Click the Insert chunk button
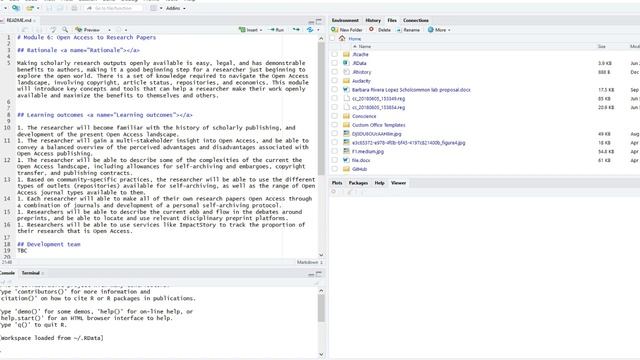Screen dimensions: 640x360 [x=249, y=30]
